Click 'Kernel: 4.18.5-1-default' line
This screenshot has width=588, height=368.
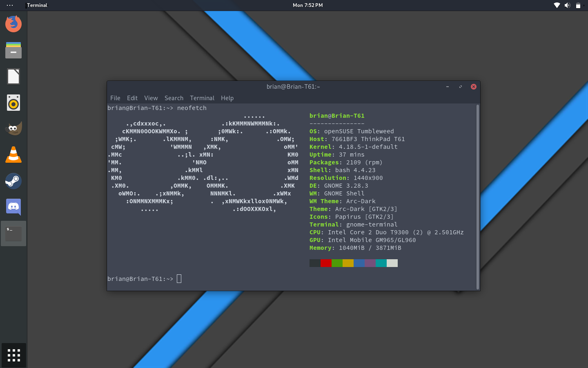[354, 147]
